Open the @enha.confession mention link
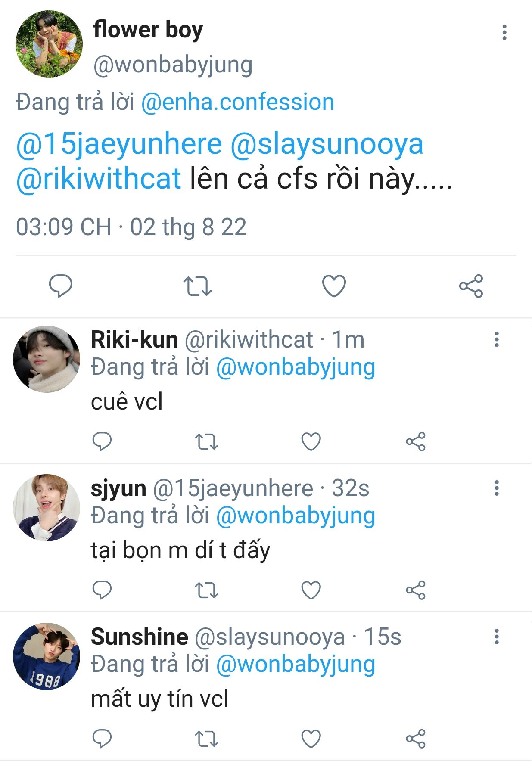532x761 pixels. click(x=237, y=102)
